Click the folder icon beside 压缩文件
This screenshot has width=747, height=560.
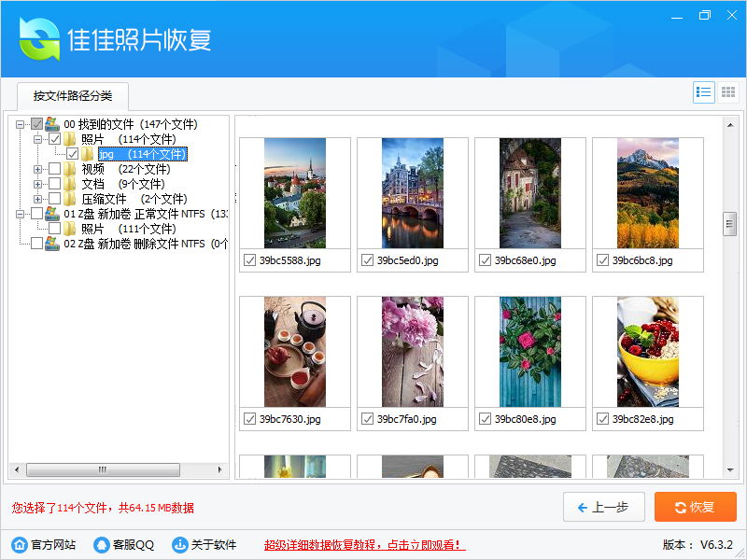pos(69,199)
